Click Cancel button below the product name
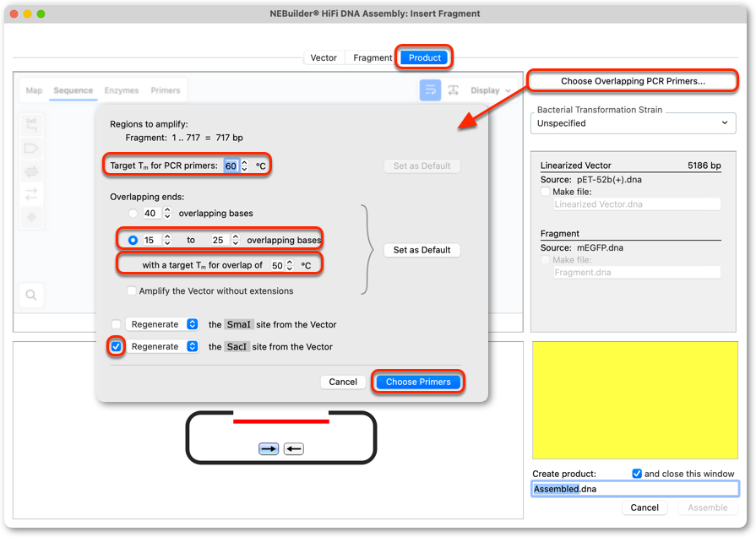756x537 pixels. pyautogui.click(x=645, y=507)
